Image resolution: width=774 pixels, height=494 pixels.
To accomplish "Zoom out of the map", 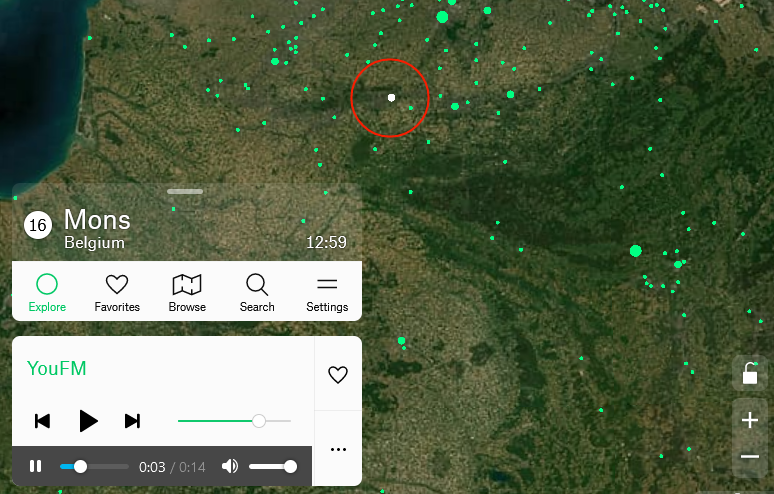I will click(x=749, y=457).
